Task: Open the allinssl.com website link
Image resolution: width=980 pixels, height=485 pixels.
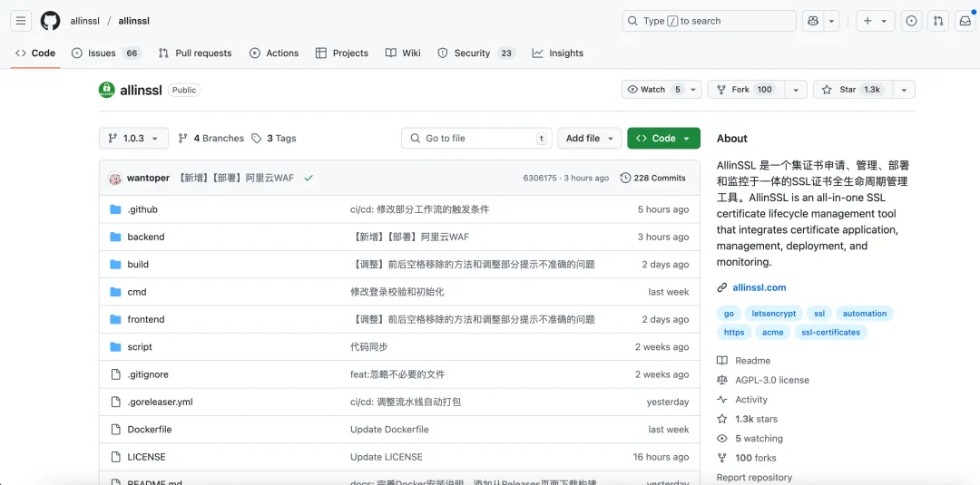Action: tap(759, 287)
